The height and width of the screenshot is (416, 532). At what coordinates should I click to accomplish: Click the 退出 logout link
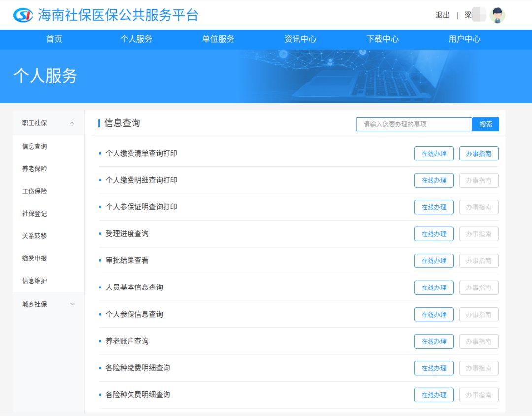click(x=442, y=15)
